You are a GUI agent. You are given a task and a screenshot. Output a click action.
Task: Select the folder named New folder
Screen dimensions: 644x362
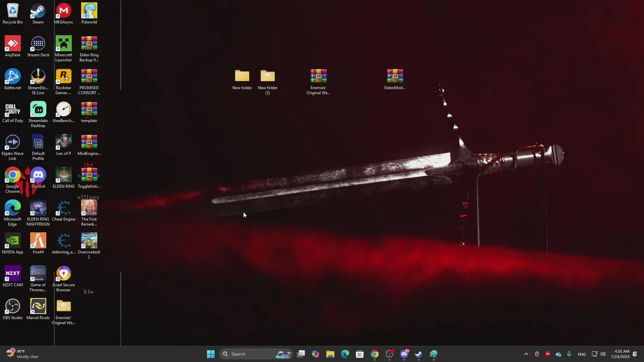click(x=242, y=79)
